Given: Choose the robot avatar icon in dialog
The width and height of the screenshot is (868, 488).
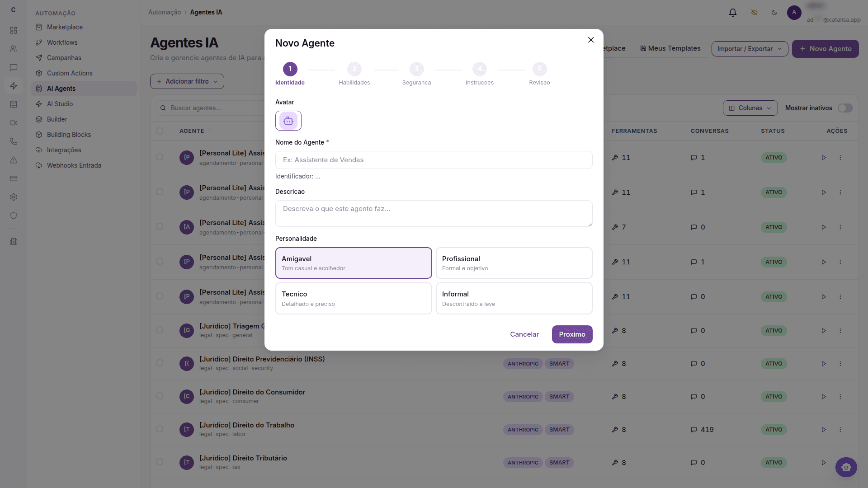Looking at the screenshot, I should pyautogui.click(x=288, y=121).
